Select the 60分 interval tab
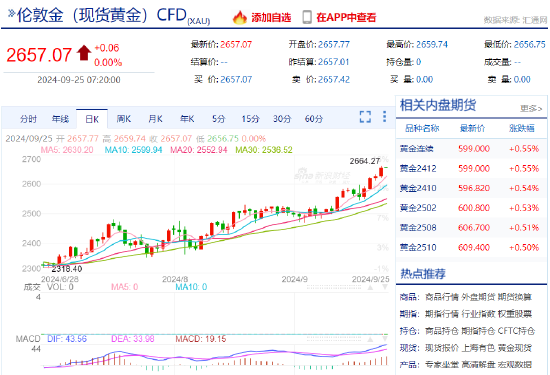Image resolution: width=550 pixels, height=375 pixels. point(314,119)
